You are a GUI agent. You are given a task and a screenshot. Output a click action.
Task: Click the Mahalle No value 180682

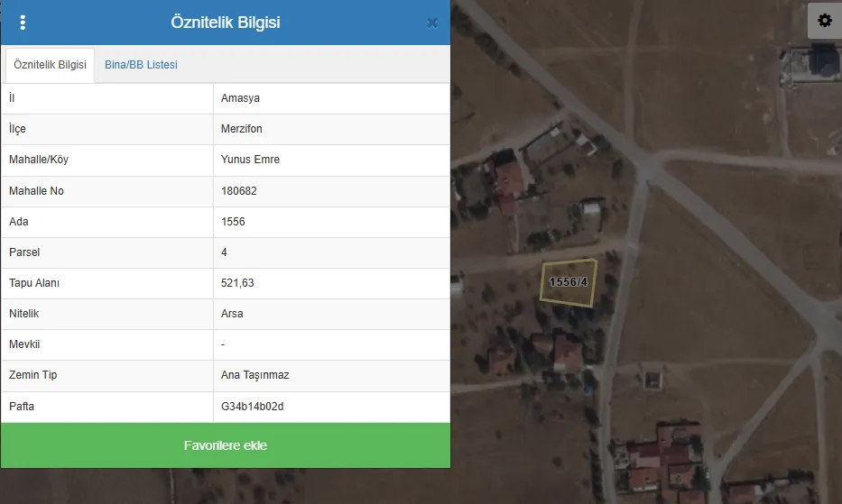[x=238, y=191]
